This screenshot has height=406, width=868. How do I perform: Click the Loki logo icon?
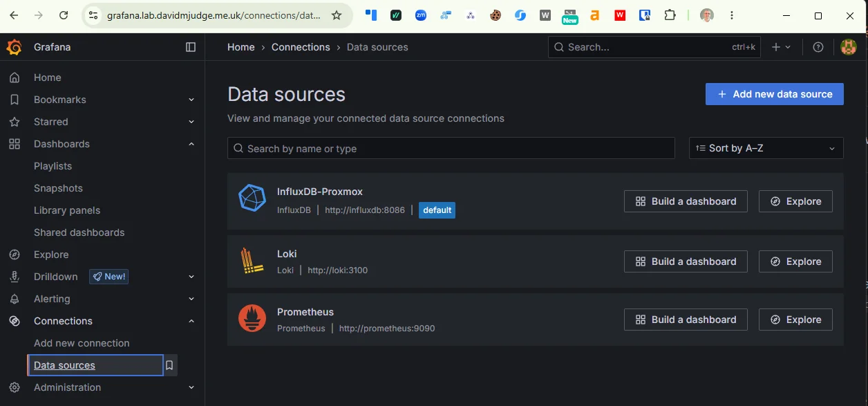pos(252,261)
